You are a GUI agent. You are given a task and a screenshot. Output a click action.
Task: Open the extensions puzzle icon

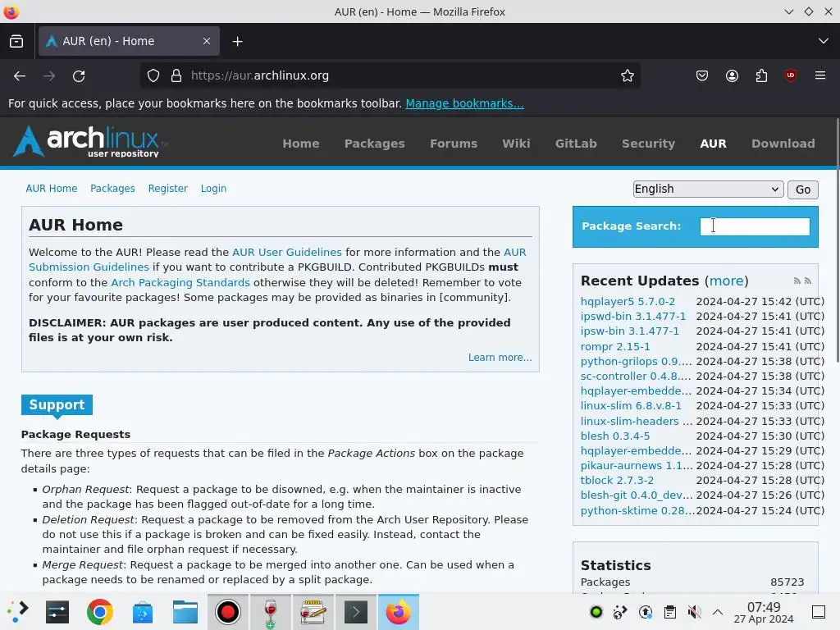(x=761, y=76)
